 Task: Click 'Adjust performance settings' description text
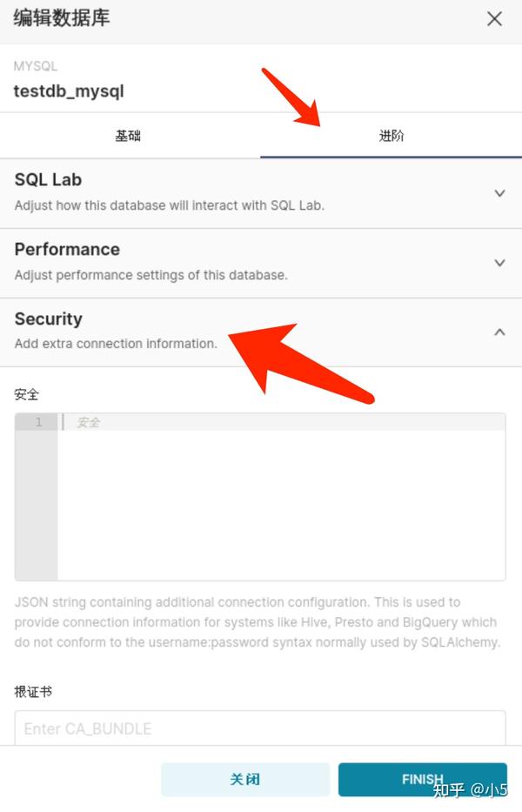(151, 274)
